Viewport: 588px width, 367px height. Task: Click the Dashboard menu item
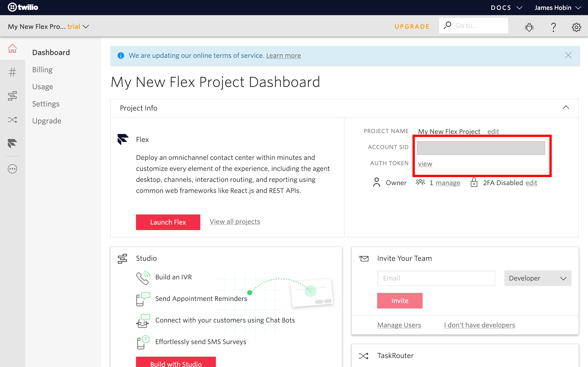coord(51,53)
